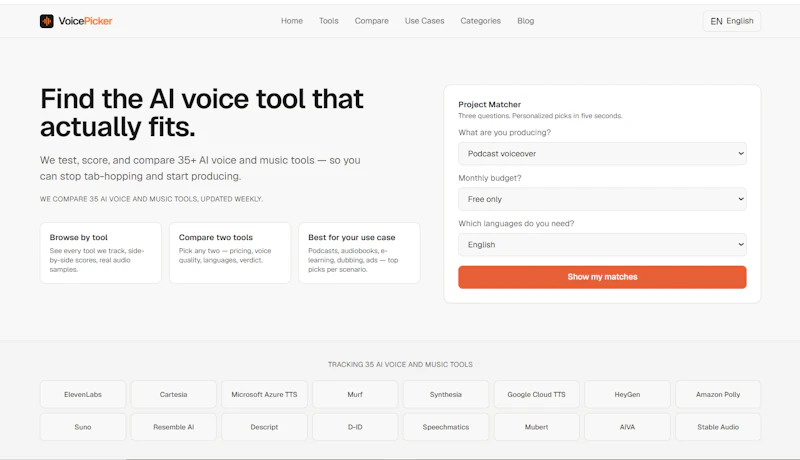This screenshot has width=800, height=460.
Task: Open Use Cases in the navigation
Action: [424, 21]
